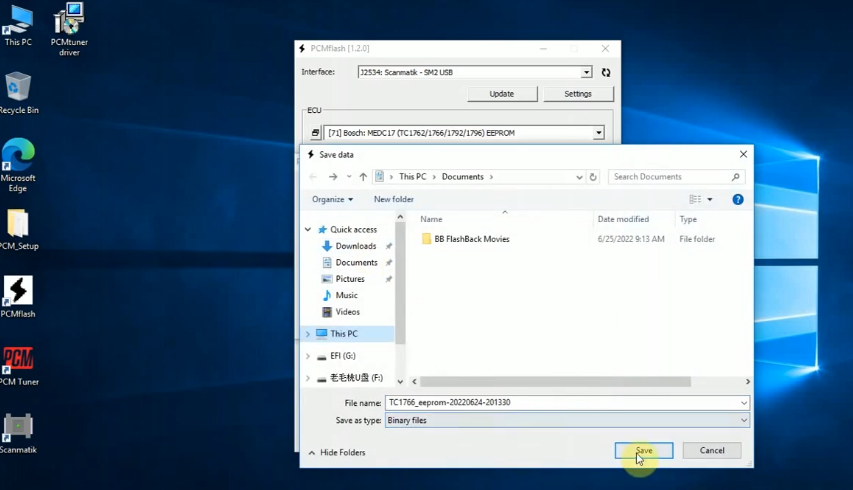Click scroll right arrow of file list
This screenshot has height=490, width=853.
tap(747, 382)
